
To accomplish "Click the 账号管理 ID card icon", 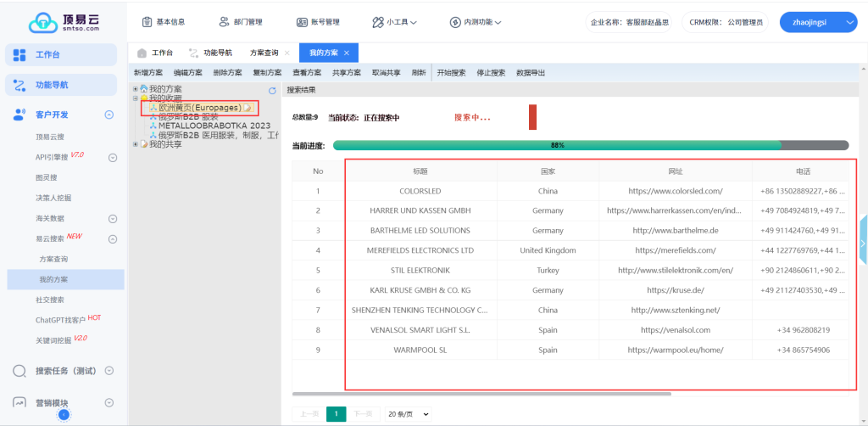I will click(x=302, y=22).
